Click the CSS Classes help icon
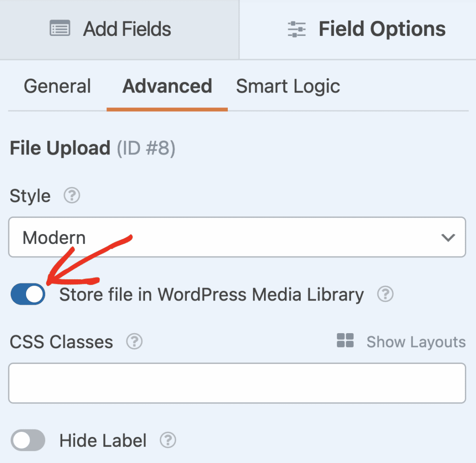The height and width of the screenshot is (463, 476). [134, 342]
